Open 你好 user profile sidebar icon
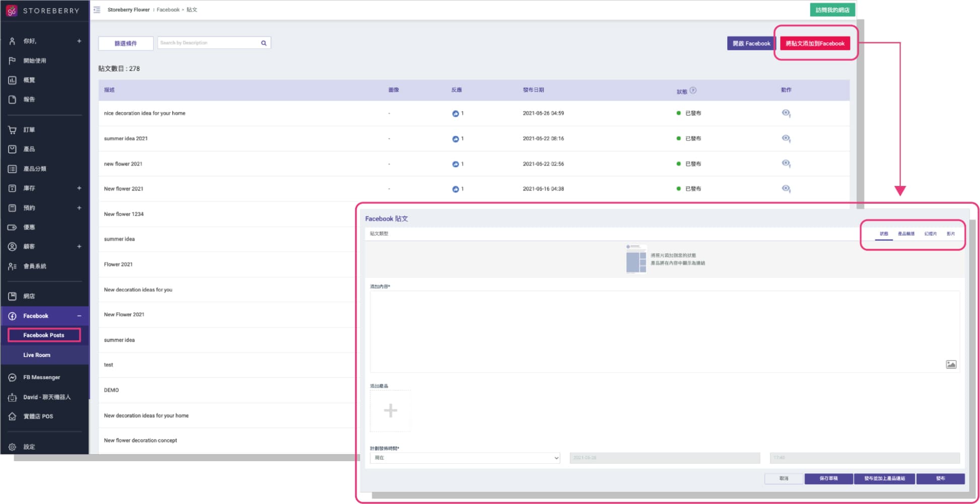 click(x=12, y=41)
